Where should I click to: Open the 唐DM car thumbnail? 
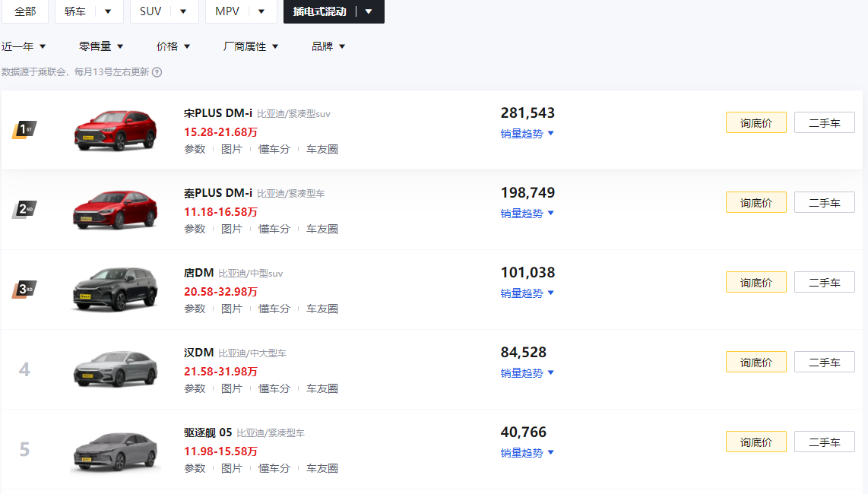(x=115, y=290)
